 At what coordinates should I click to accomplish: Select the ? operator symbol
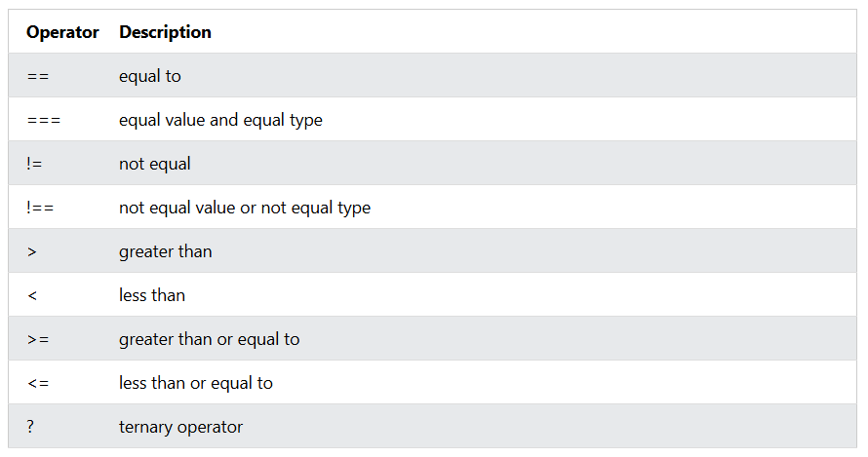click(x=31, y=427)
